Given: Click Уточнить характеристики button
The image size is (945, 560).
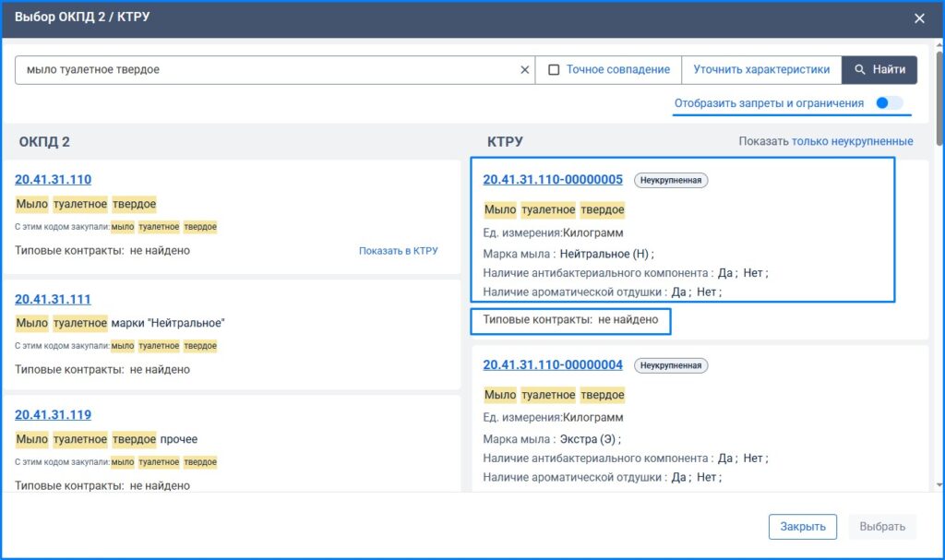Looking at the screenshot, I should (x=761, y=70).
